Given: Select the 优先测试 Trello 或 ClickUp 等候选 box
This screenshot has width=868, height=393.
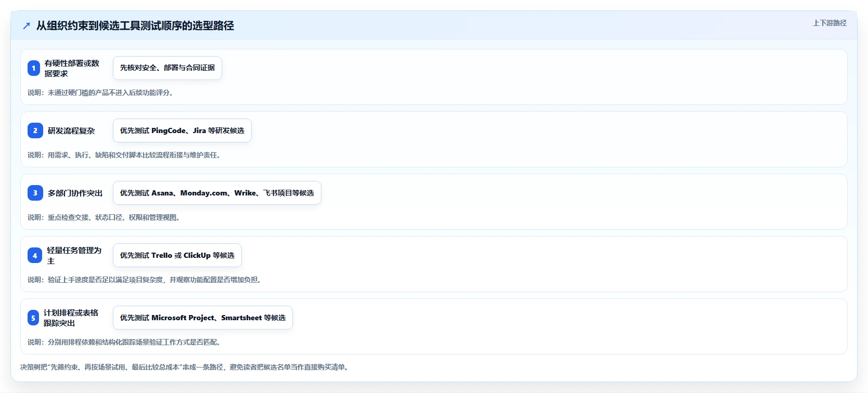Looking at the screenshot, I should (x=177, y=255).
